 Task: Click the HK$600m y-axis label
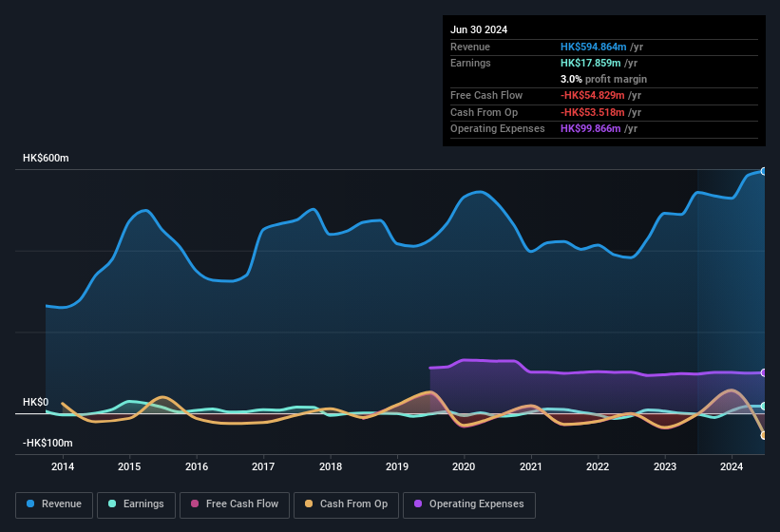pos(46,158)
